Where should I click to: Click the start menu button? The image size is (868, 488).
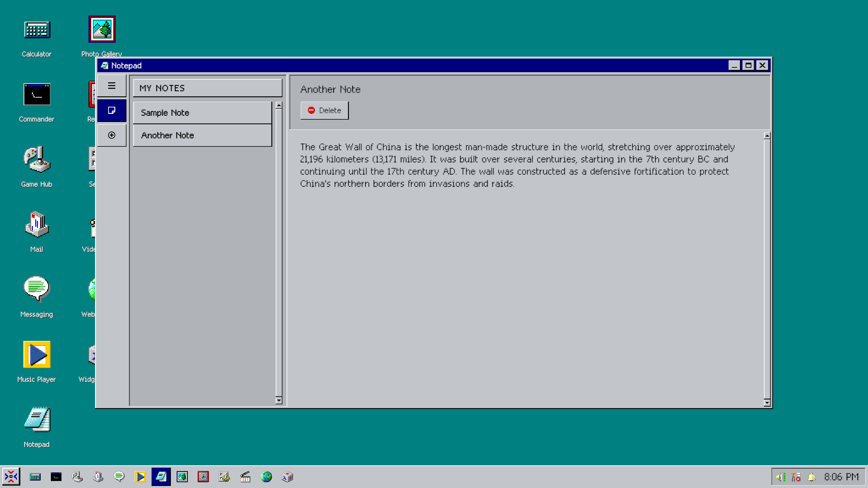pyautogui.click(x=11, y=477)
